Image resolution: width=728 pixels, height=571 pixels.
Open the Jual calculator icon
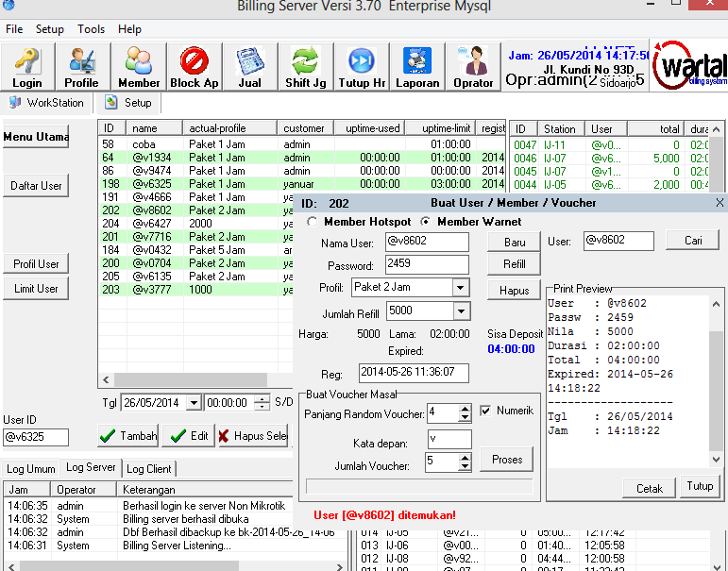[x=250, y=60]
